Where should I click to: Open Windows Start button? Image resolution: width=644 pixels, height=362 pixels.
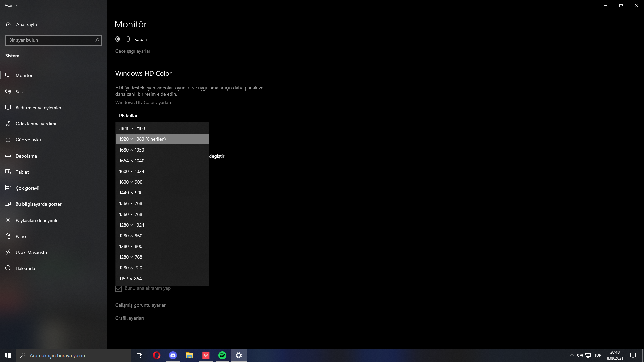click(8, 355)
